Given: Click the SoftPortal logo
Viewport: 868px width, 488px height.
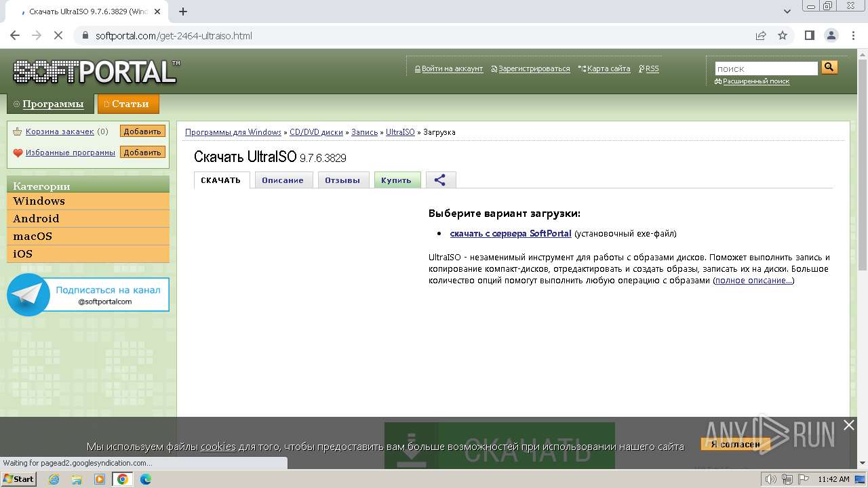Looking at the screenshot, I should [x=96, y=72].
